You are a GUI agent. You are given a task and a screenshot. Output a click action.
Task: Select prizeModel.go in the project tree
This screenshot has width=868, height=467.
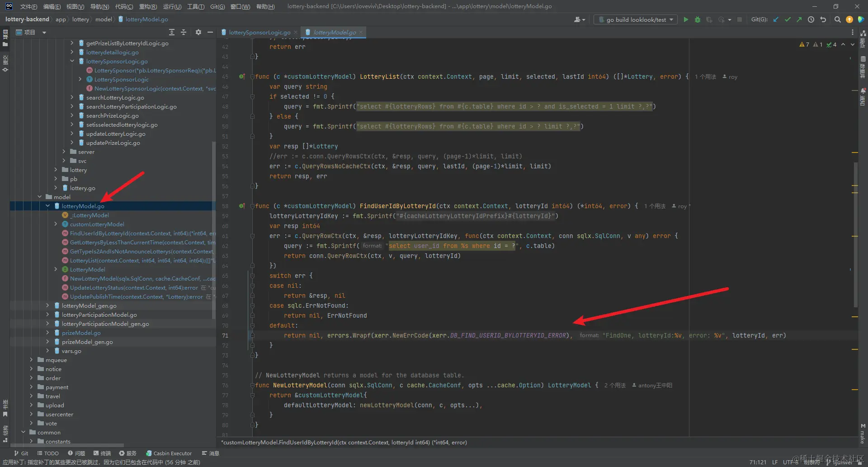pos(81,333)
